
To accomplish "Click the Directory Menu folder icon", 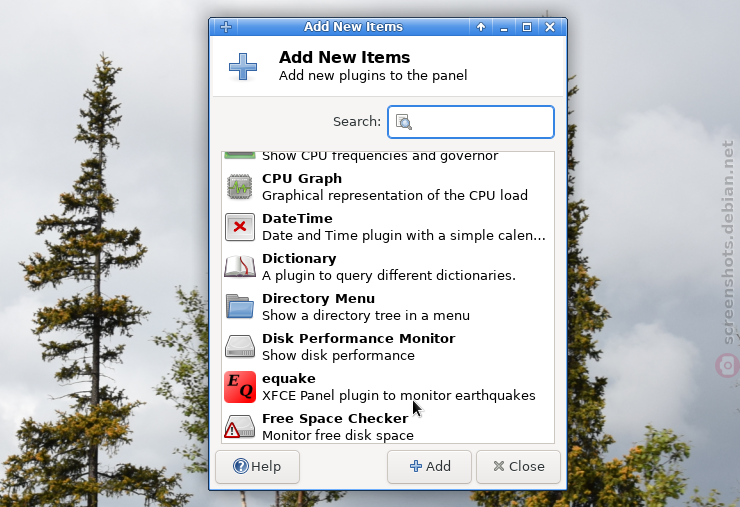I will tap(240, 307).
